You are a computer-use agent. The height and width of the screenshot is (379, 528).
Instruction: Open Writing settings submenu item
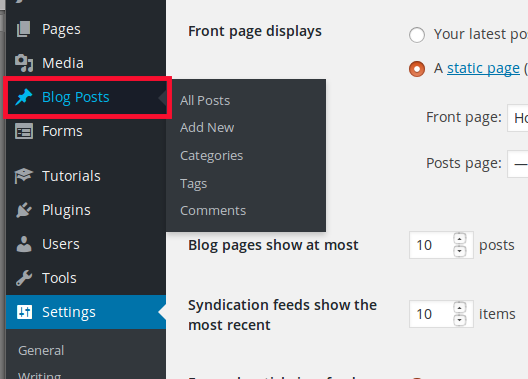tap(39, 375)
